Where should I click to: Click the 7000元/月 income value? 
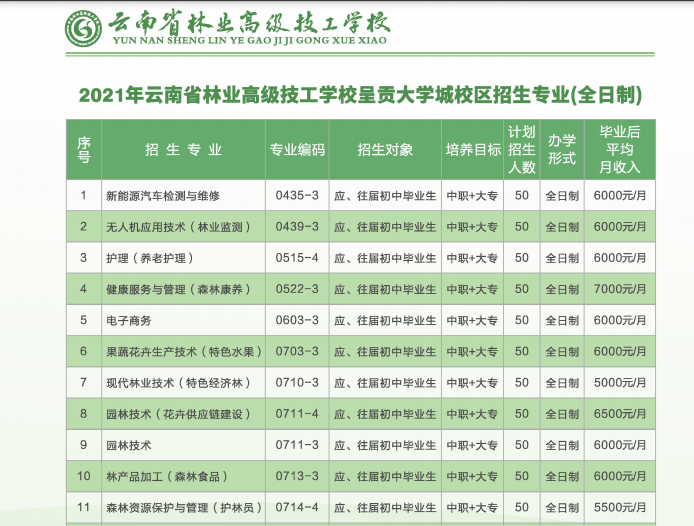[x=620, y=289]
